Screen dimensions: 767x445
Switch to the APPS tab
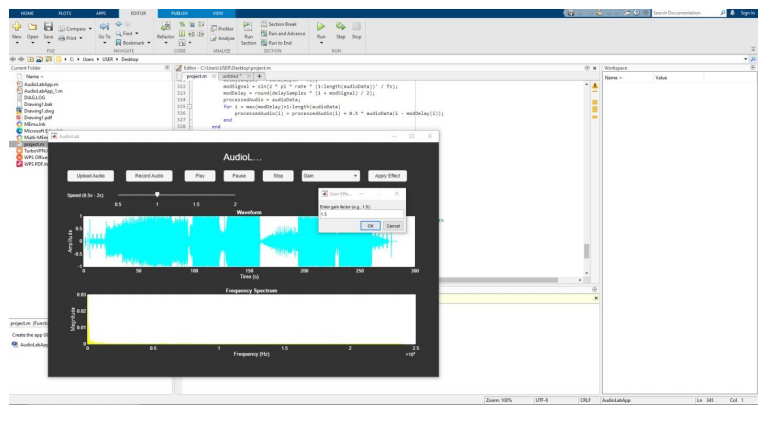click(100, 13)
